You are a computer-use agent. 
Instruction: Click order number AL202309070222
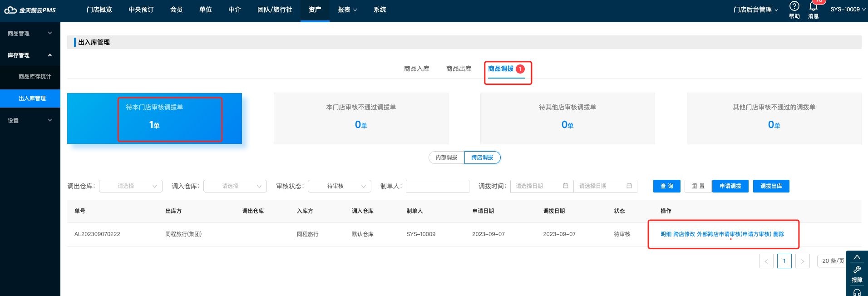(97, 234)
